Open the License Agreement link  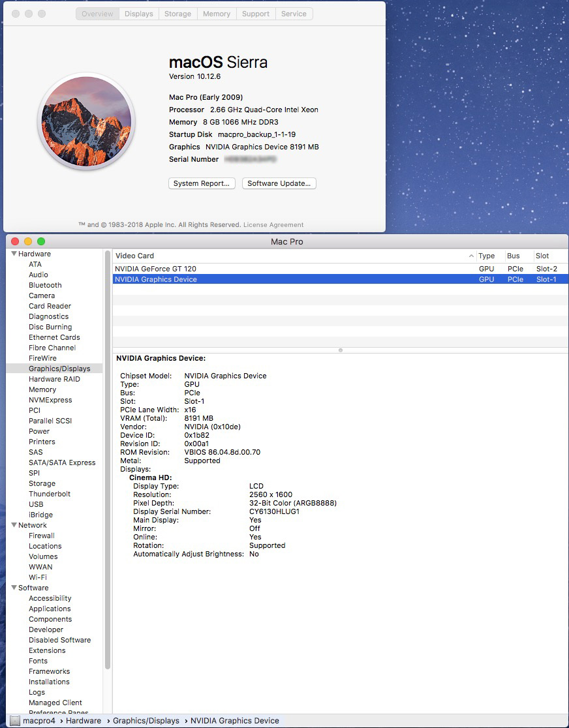pos(273,224)
